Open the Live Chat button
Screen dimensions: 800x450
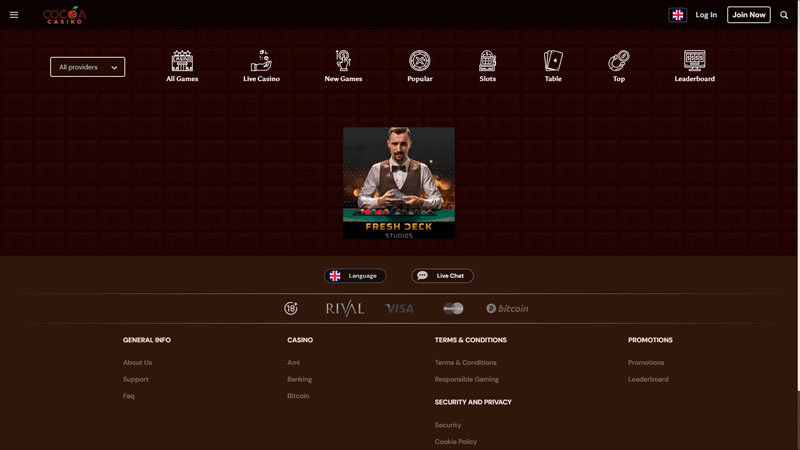pos(442,276)
